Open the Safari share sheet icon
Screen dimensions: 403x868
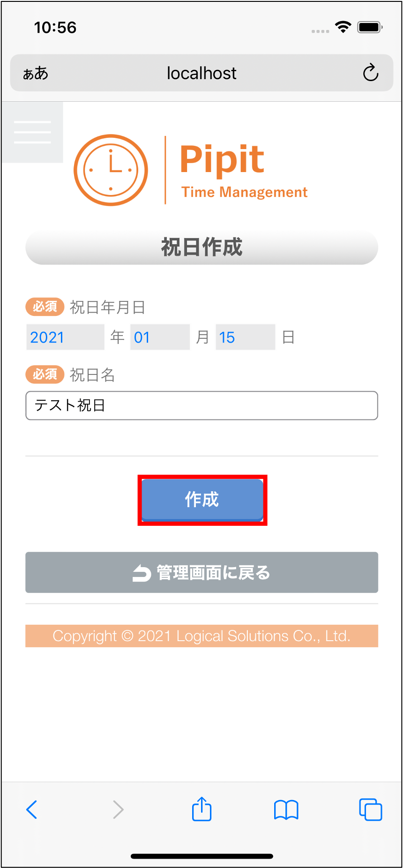[202, 808]
